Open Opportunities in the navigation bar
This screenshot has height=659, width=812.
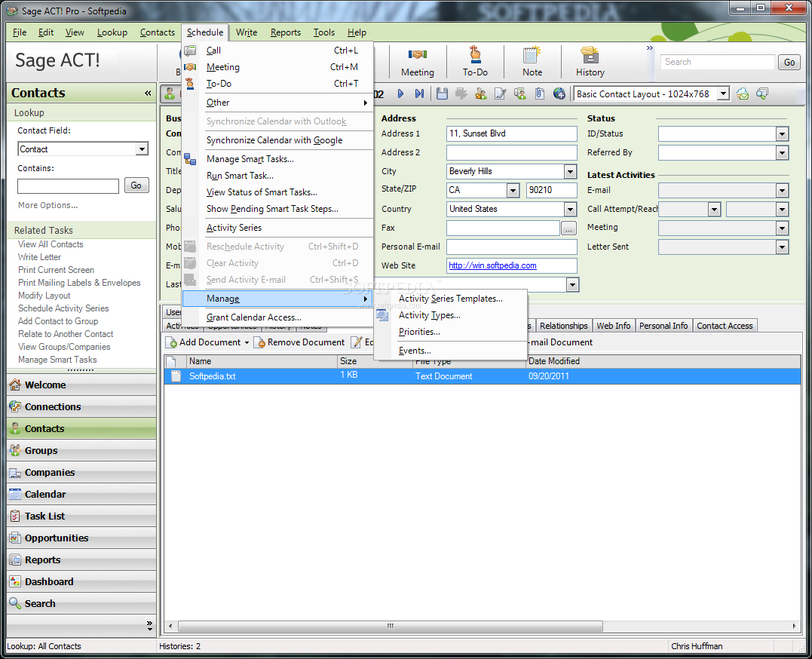point(82,538)
